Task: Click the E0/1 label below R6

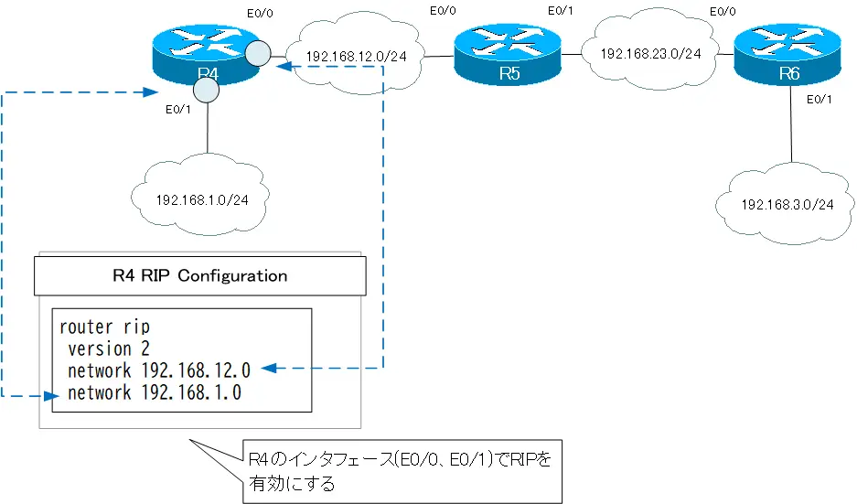Action: [x=820, y=99]
